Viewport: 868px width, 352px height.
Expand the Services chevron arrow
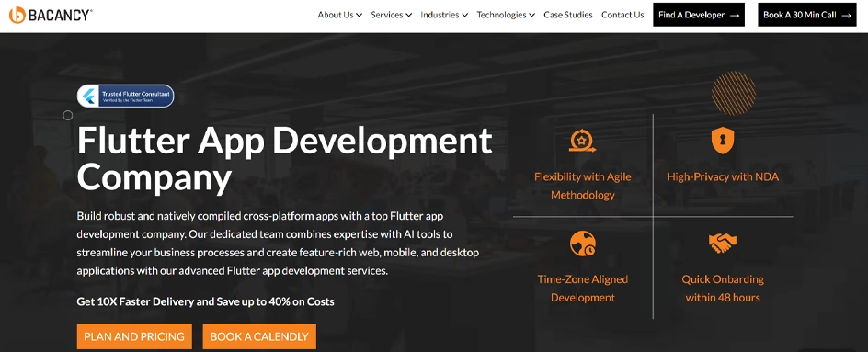pyautogui.click(x=408, y=16)
